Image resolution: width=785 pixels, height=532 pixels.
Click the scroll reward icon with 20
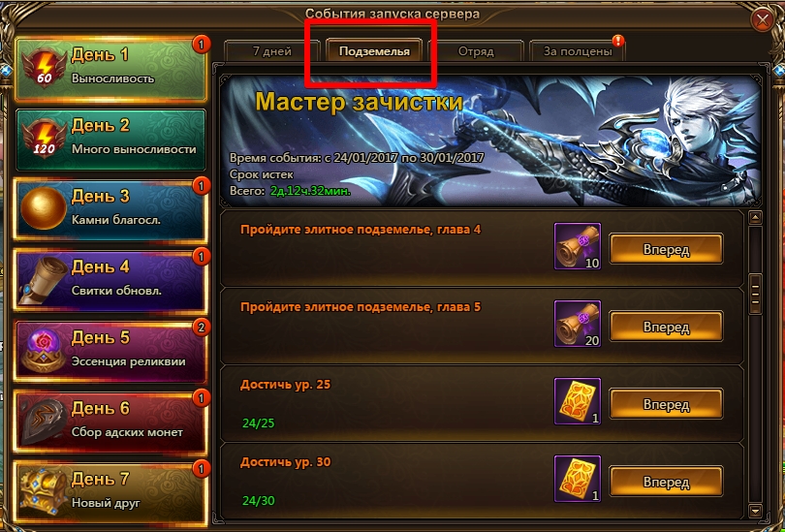pos(578,324)
